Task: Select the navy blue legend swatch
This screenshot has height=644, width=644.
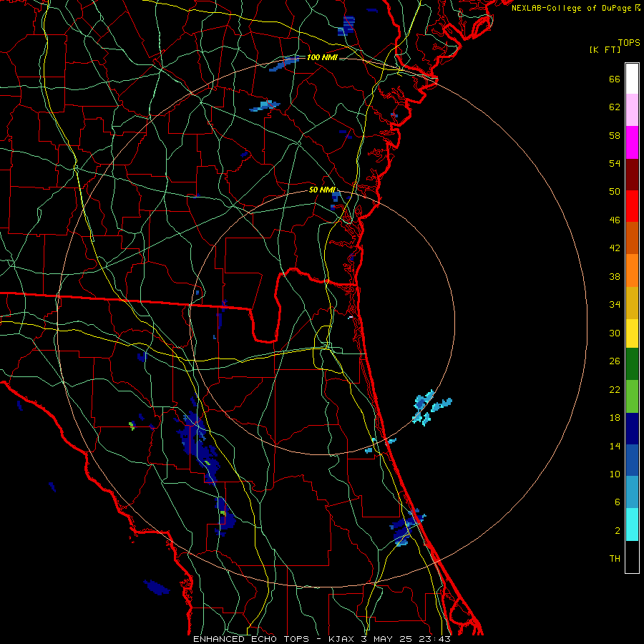Action: tap(632, 429)
